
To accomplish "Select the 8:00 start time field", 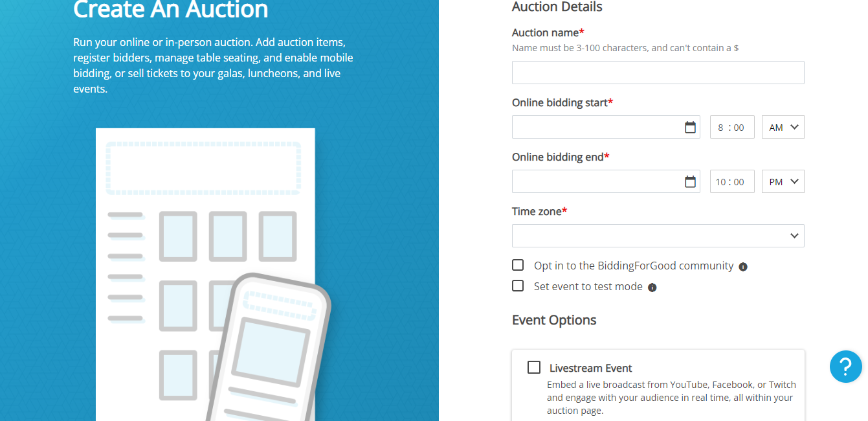I will (x=732, y=127).
